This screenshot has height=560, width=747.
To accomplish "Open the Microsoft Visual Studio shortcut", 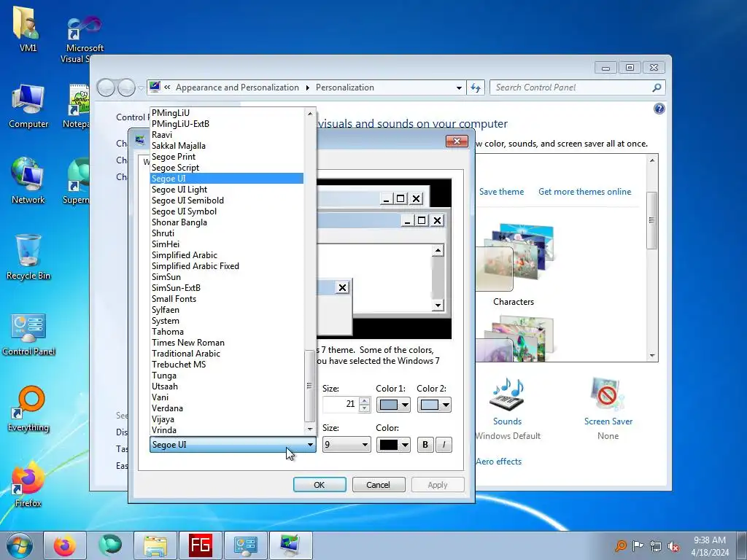I will (x=85, y=39).
